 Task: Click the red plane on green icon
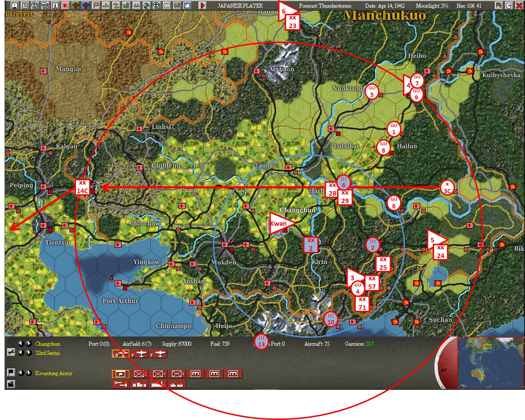[x=75, y=5]
